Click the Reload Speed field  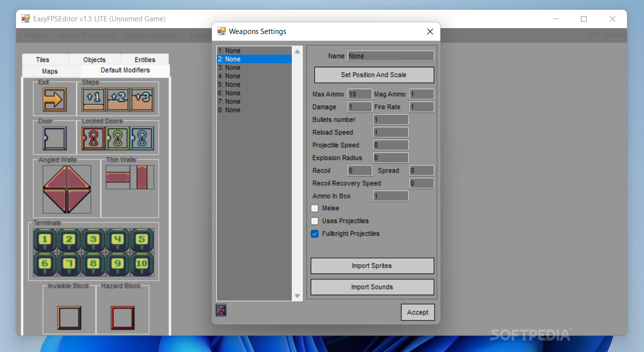(391, 132)
